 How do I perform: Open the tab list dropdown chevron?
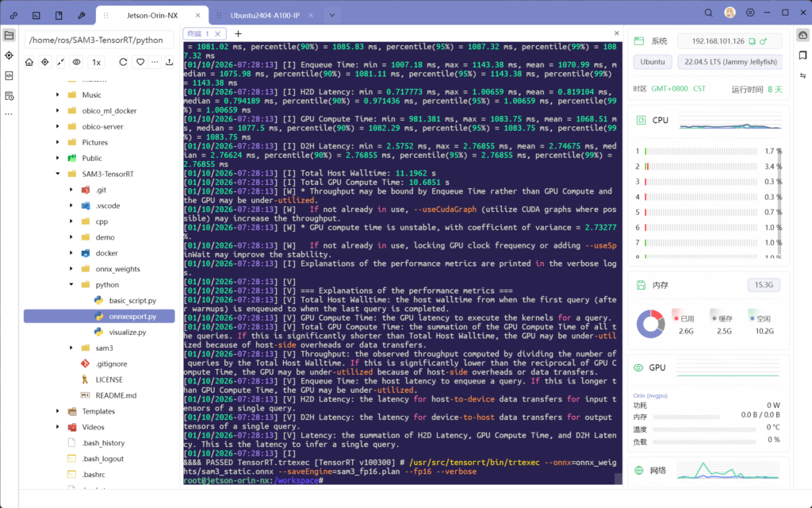tap(331, 14)
